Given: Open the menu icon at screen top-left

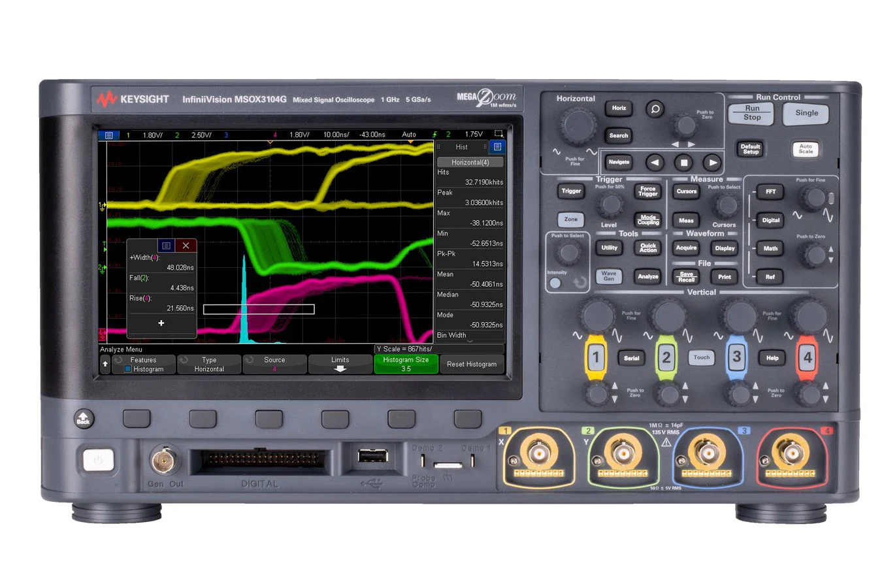Looking at the screenshot, I should (108, 135).
